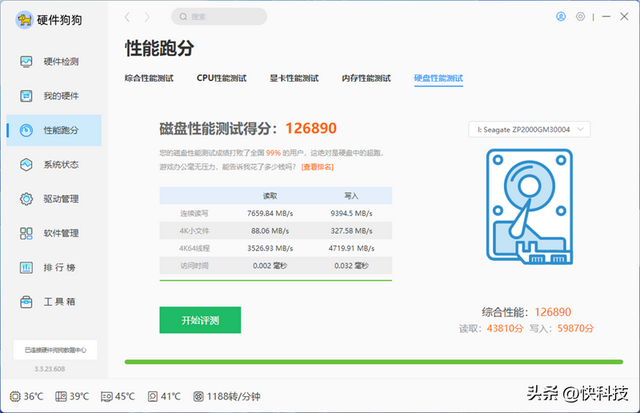Click the 查看排名 link
The width and height of the screenshot is (640, 413).
tap(317, 166)
